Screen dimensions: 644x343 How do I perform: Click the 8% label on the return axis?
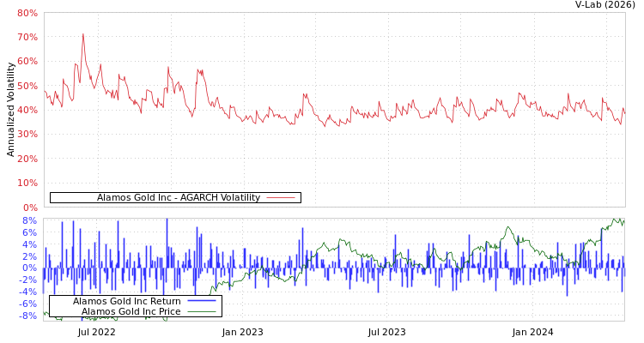click(x=30, y=220)
